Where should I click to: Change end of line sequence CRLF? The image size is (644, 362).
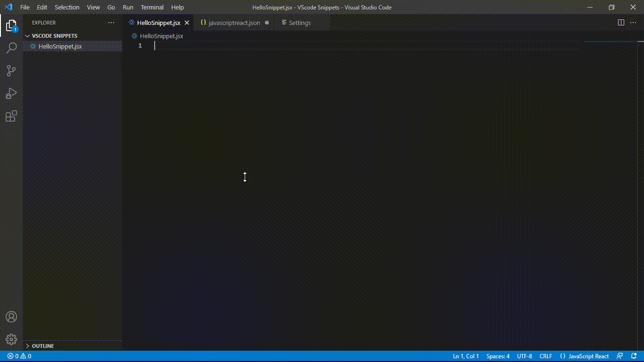546,356
